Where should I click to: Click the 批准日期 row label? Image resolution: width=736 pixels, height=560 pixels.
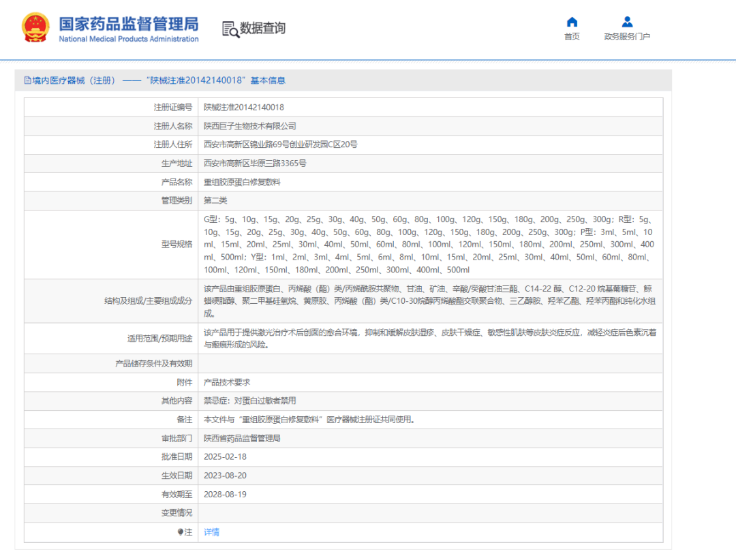[177, 456]
